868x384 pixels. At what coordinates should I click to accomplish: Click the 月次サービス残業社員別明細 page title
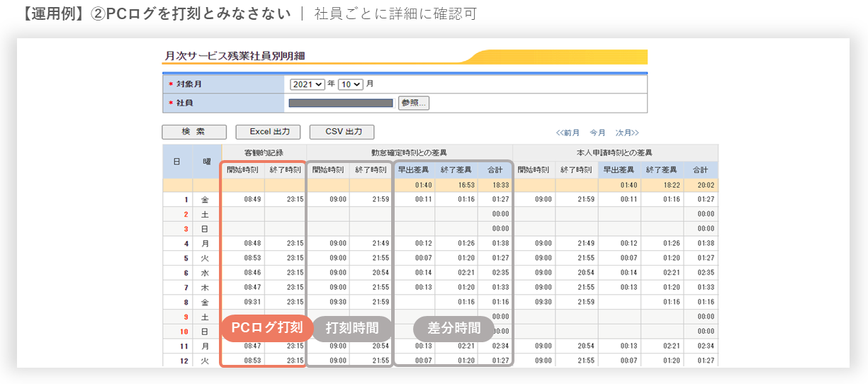point(235,56)
